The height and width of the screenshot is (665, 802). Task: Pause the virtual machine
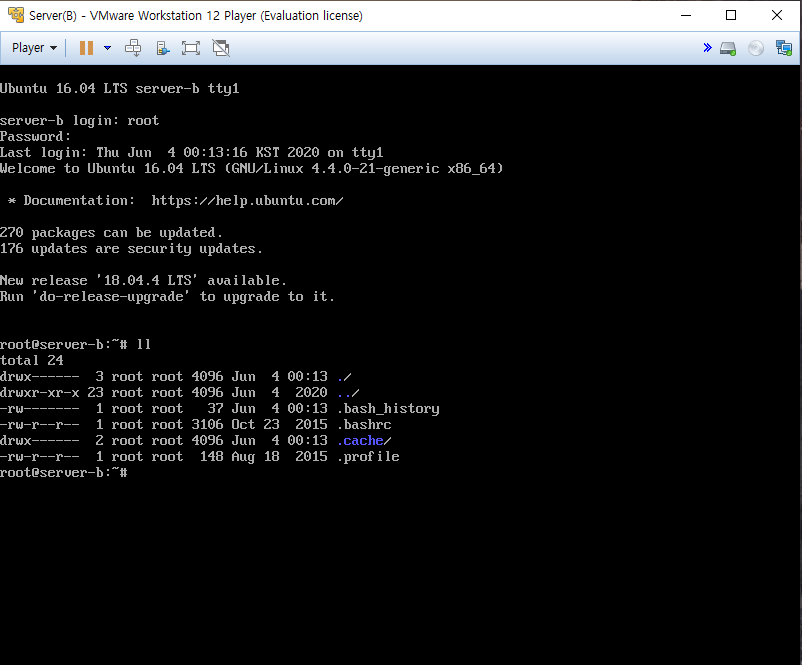click(x=86, y=48)
